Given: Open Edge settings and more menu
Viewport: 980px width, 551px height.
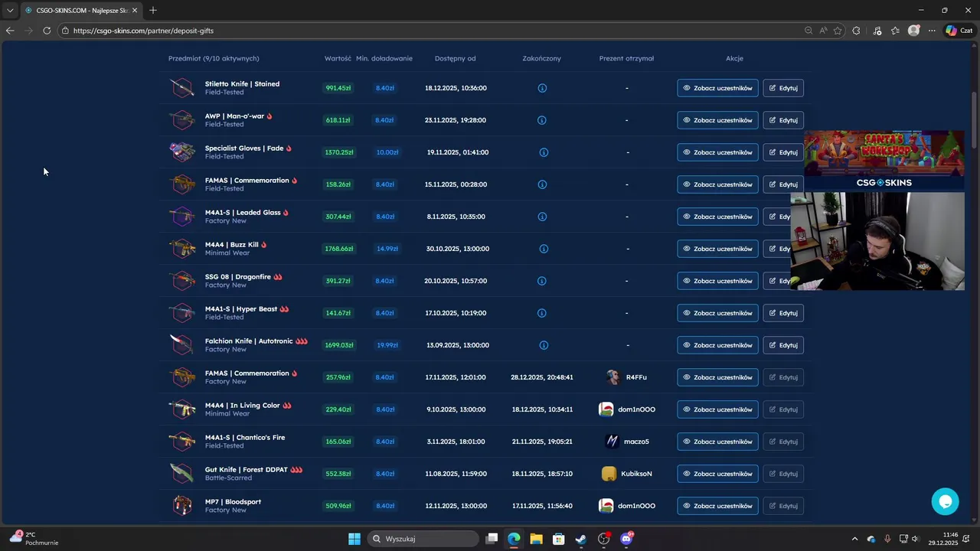Looking at the screenshot, I should tap(932, 31).
